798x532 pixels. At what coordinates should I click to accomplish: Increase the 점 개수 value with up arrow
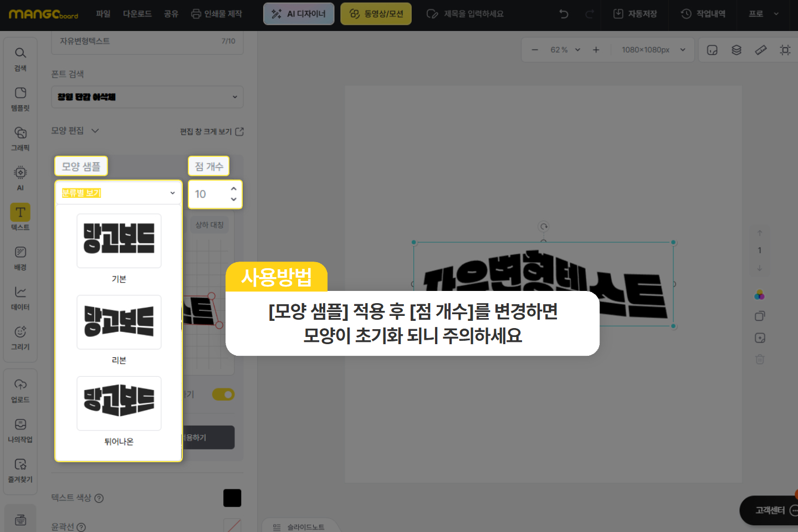tap(233, 189)
